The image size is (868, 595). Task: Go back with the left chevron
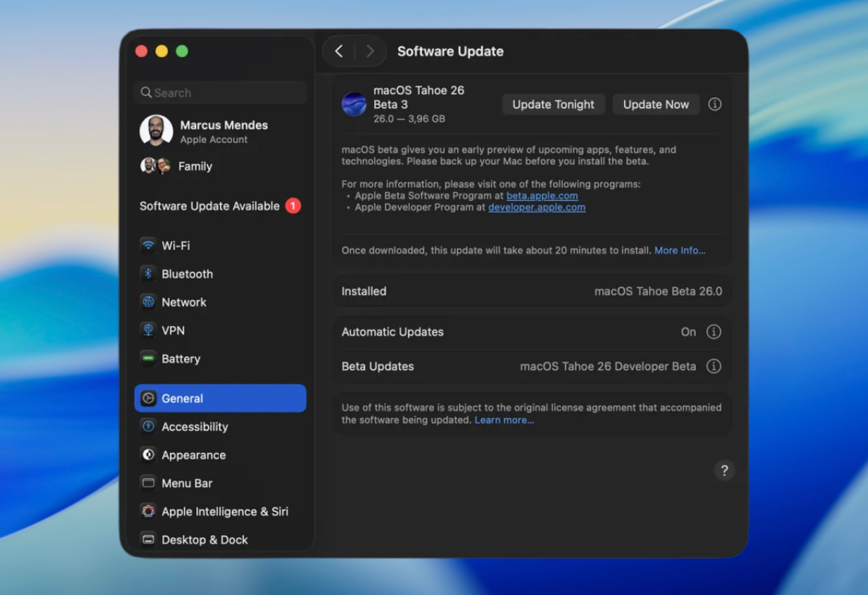339,51
